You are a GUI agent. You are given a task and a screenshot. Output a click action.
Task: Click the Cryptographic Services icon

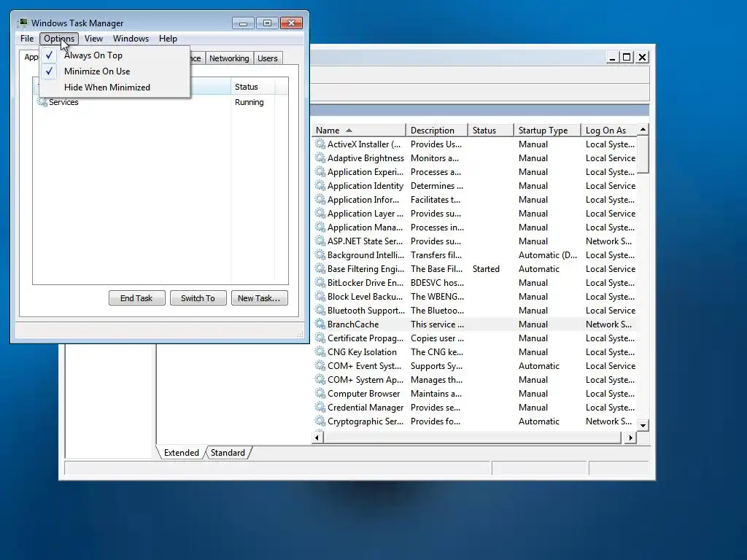(x=320, y=421)
